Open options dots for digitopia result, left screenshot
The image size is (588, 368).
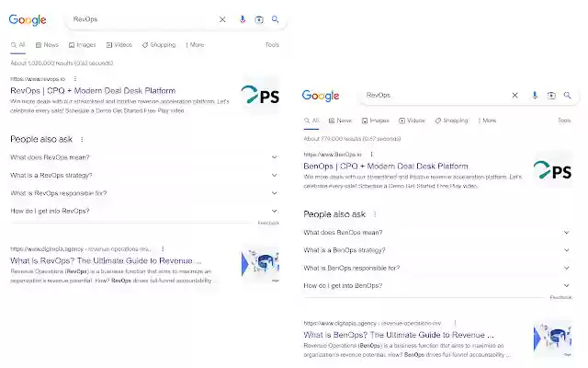click(163, 249)
